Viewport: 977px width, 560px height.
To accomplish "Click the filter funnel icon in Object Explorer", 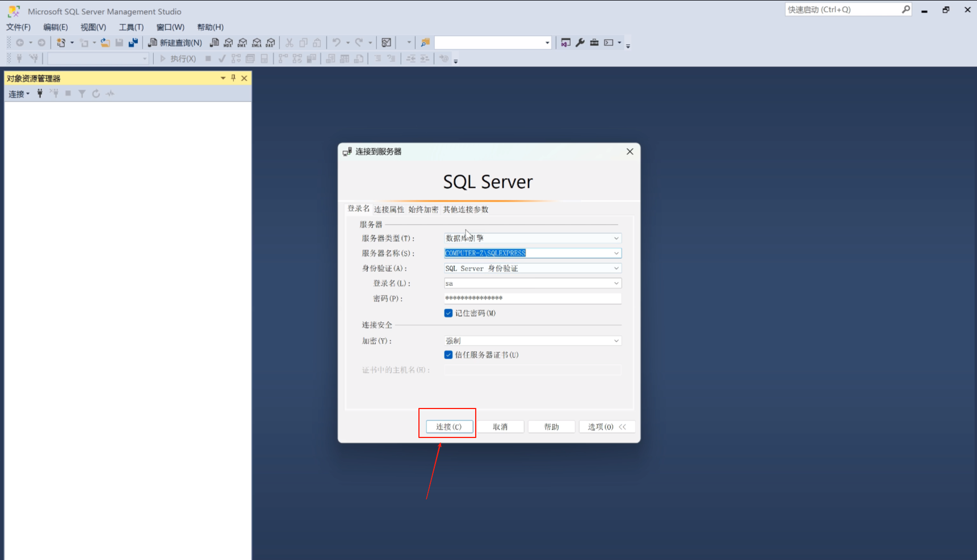I will coord(82,94).
